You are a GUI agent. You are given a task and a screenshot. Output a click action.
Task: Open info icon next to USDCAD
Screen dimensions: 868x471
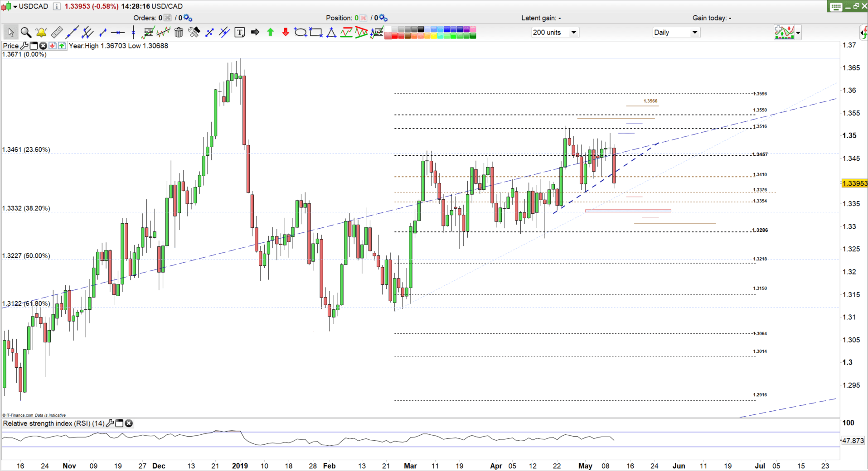[56, 6]
